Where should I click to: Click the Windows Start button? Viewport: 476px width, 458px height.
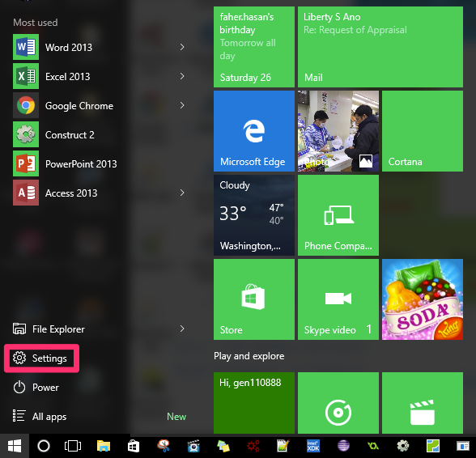[x=15, y=446]
